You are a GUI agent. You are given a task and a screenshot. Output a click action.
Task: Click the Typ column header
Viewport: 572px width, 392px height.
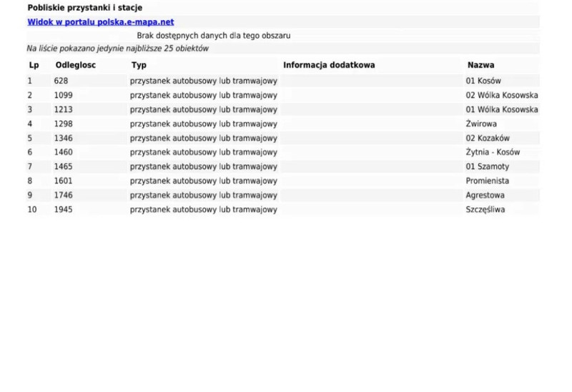(x=139, y=65)
